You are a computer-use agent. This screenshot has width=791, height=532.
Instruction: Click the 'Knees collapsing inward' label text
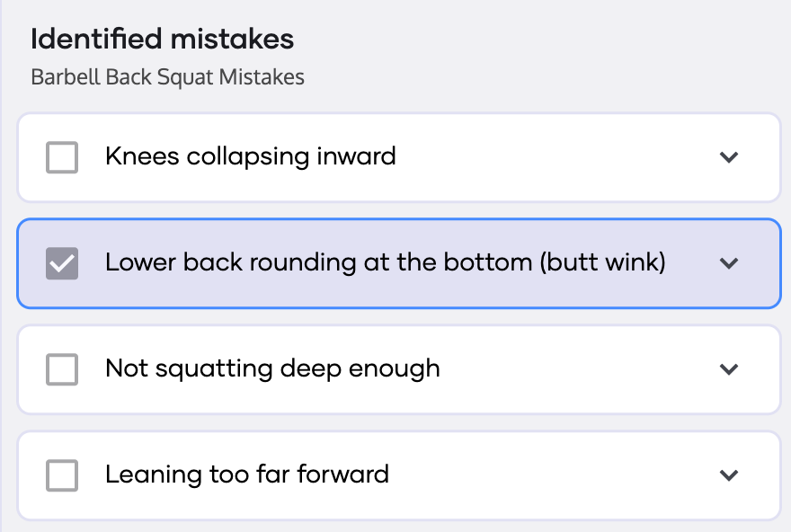(250, 156)
